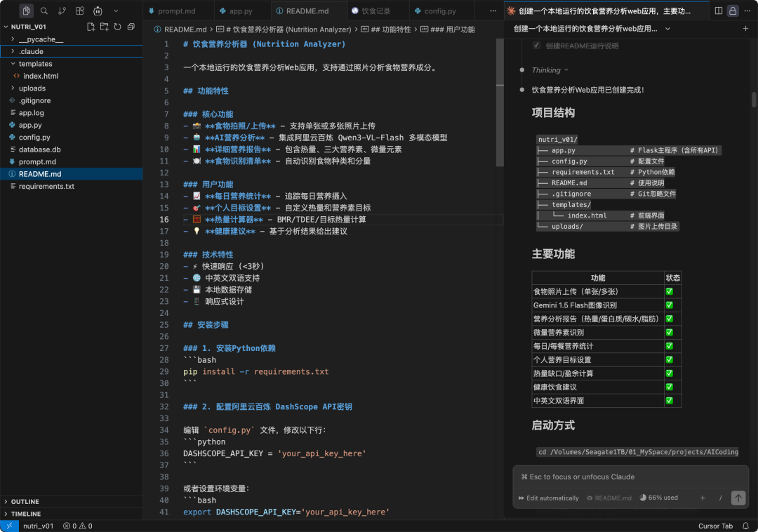
Task: Open the Source Control view
Action: (x=62, y=11)
